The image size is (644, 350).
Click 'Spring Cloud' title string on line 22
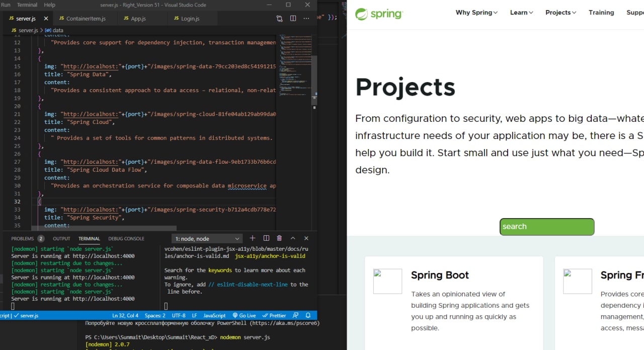(x=90, y=122)
